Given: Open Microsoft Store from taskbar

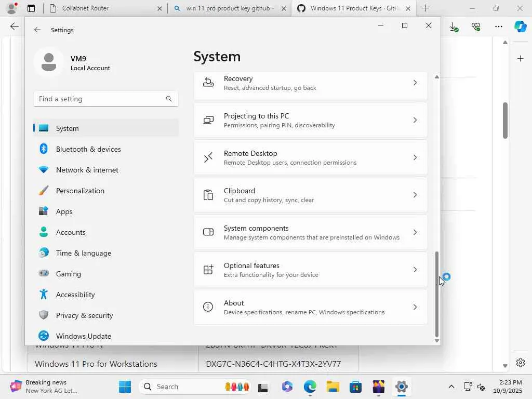Looking at the screenshot, I should coord(355,387).
